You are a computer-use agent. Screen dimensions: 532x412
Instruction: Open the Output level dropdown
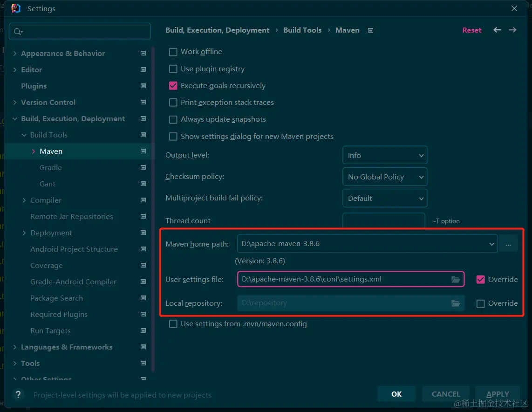(x=385, y=155)
